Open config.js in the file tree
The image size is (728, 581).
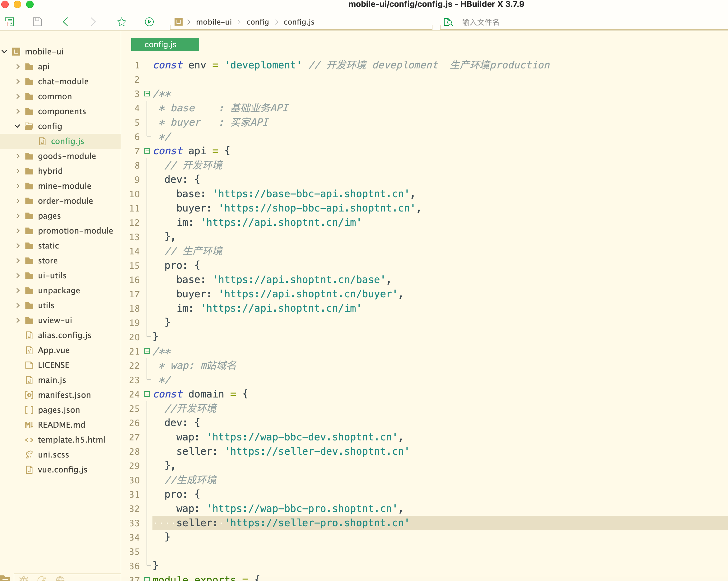[x=68, y=141]
